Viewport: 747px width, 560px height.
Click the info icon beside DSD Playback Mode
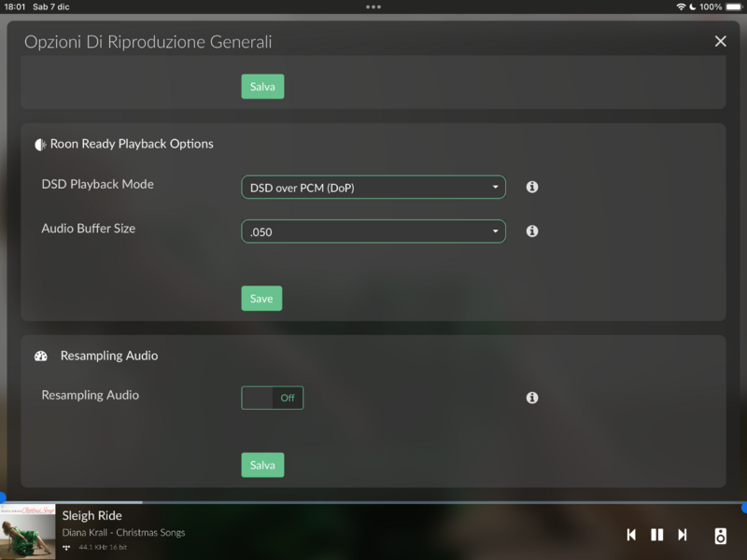(x=532, y=187)
